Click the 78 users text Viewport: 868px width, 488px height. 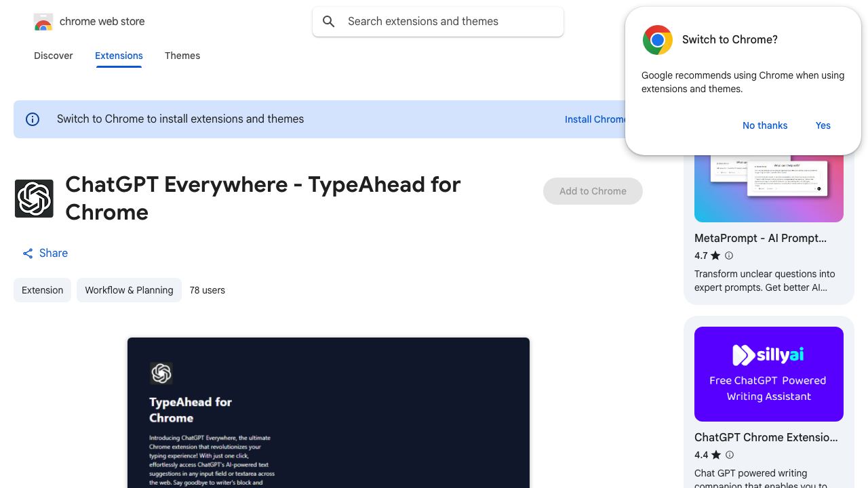(x=208, y=290)
